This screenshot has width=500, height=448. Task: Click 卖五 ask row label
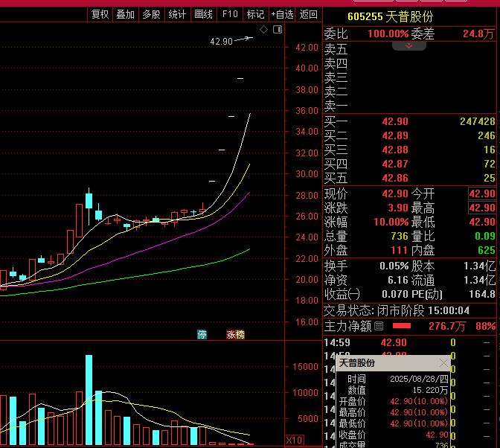pyautogui.click(x=336, y=50)
